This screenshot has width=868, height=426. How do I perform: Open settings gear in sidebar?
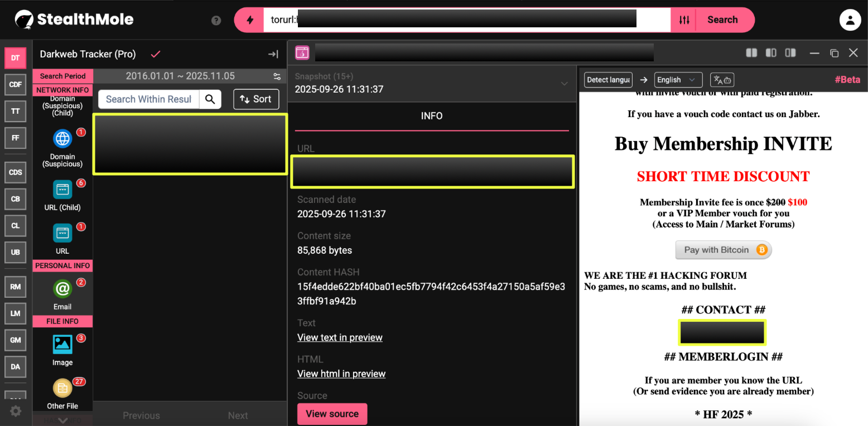16,411
